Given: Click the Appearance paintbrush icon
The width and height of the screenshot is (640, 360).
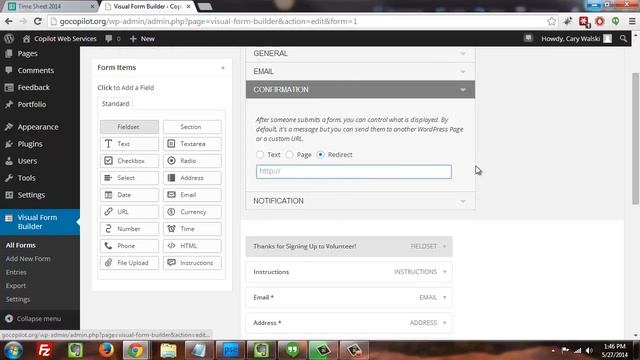Looking at the screenshot, I should point(9,127).
